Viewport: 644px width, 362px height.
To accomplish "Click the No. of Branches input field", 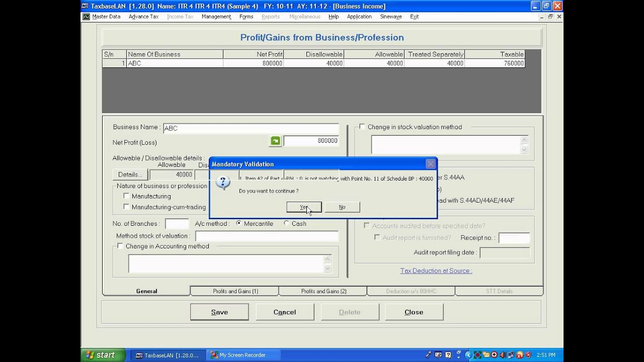I will click(177, 224).
